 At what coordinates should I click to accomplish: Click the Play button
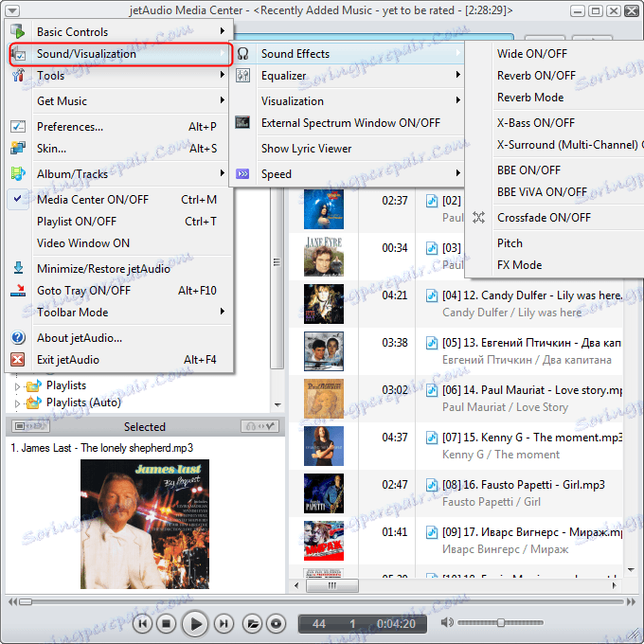[x=195, y=624]
